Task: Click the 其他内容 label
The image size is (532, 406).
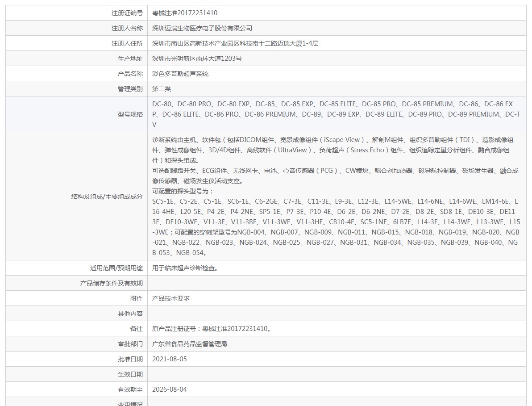Action: (x=130, y=314)
